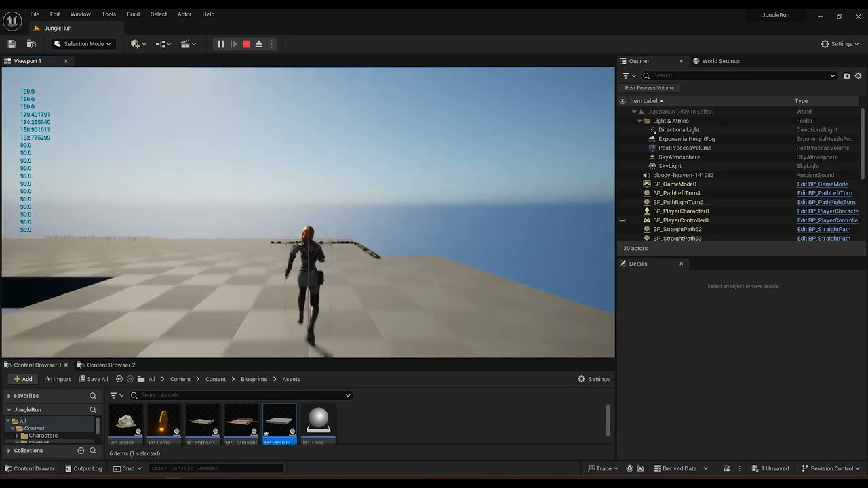
Task: Close the Details panel tab
Action: pyautogui.click(x=682, y=264)
